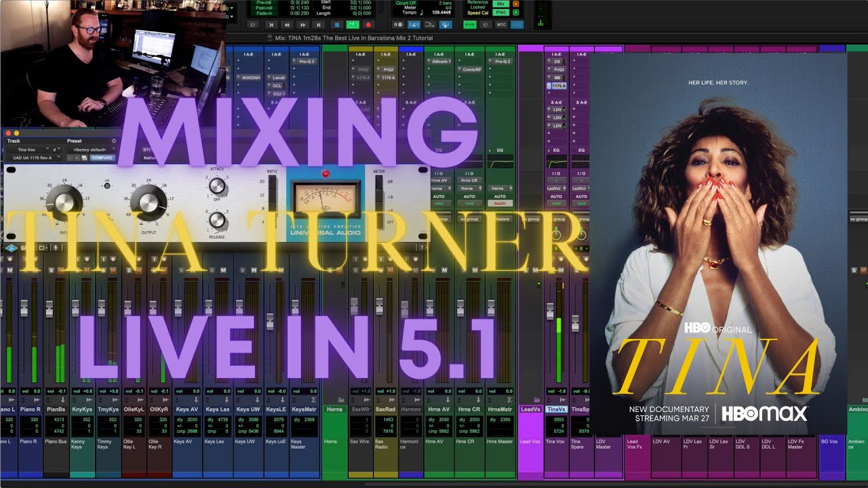Click the red Record transport button
The height and width of the screenshot is (488, 868).
coord(369,24)
